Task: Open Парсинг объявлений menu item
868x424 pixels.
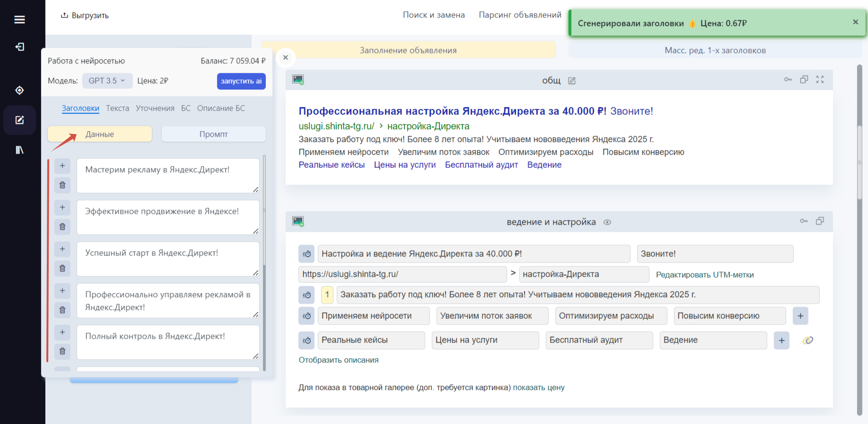Action: point(520,15)
